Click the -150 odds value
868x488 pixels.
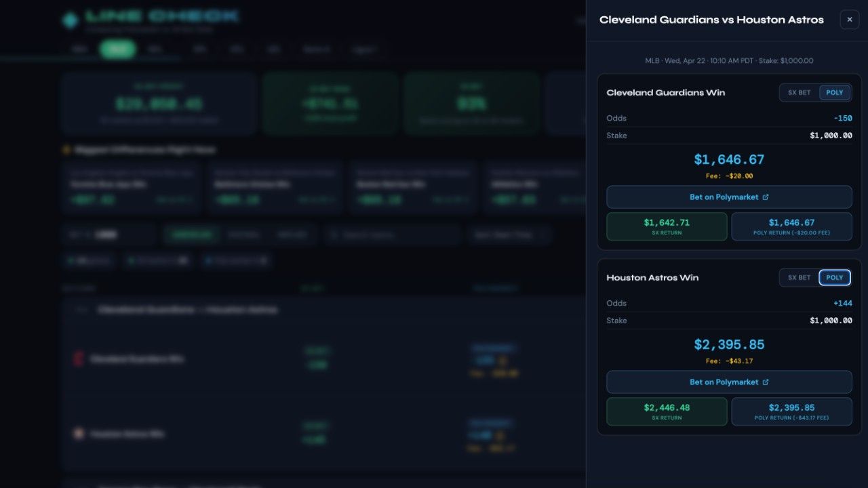843,118
